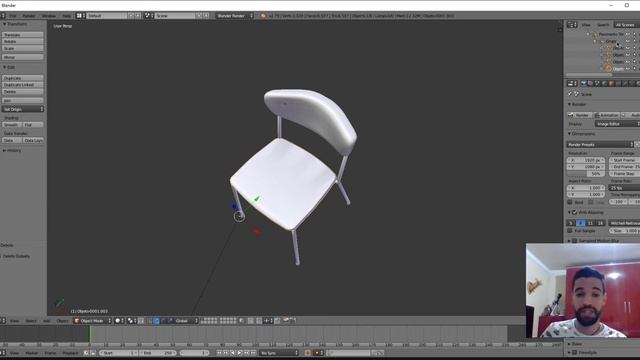Click the screen layout browse icon

coord(80,16)
